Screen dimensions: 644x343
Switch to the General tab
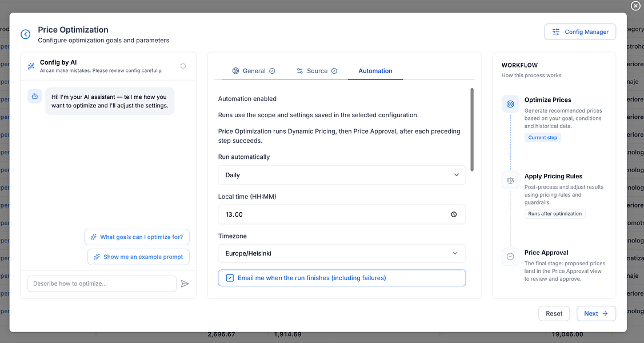254,71
